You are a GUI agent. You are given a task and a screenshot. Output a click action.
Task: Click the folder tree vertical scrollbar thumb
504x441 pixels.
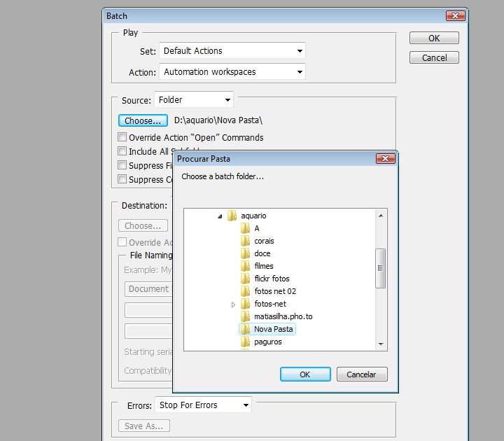coord(381,267)
